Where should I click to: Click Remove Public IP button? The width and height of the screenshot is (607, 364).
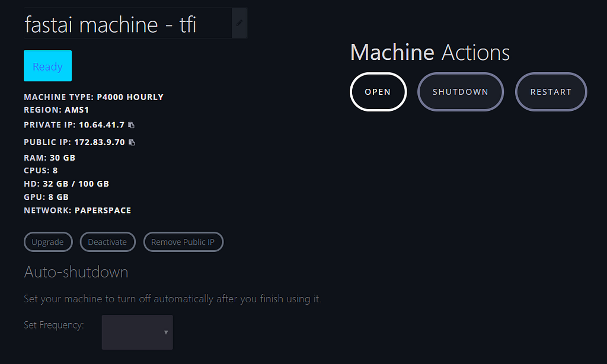click(x=183, y=242)
